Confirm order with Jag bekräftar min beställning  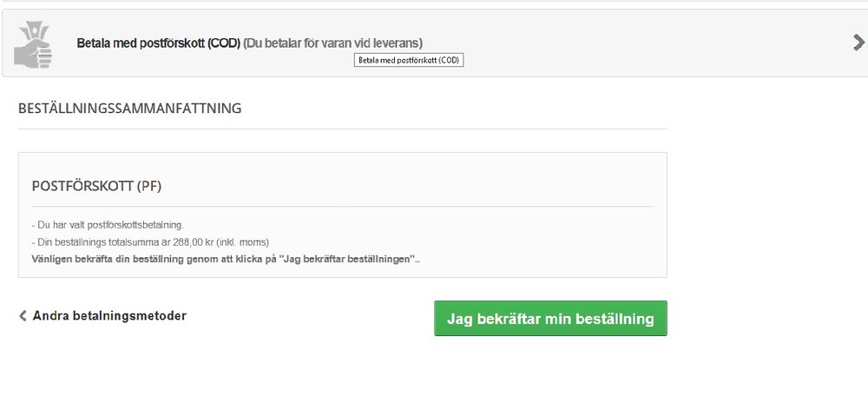point(550,318)
